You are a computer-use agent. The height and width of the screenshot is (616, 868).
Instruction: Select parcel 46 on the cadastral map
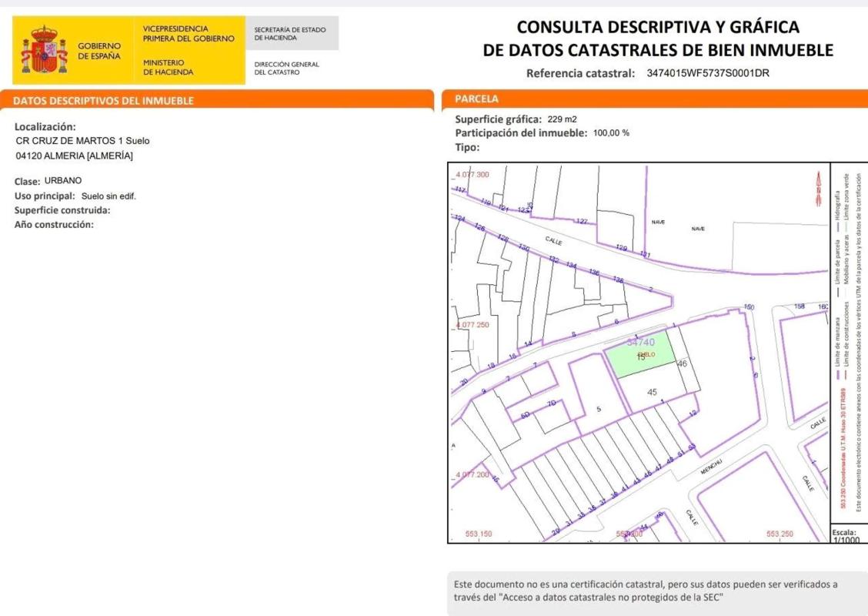(x=681, y=363)
